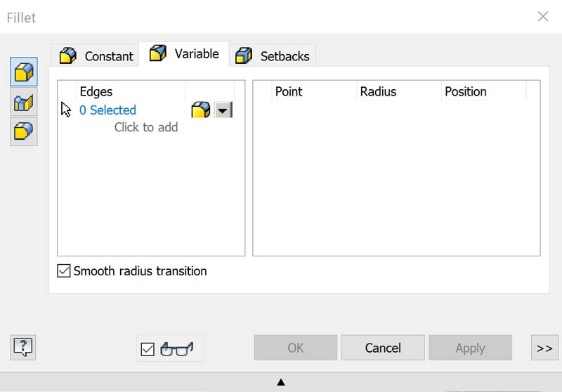Click the help question mark icon
Screen dimensions: 562x392
coord(23,346)
